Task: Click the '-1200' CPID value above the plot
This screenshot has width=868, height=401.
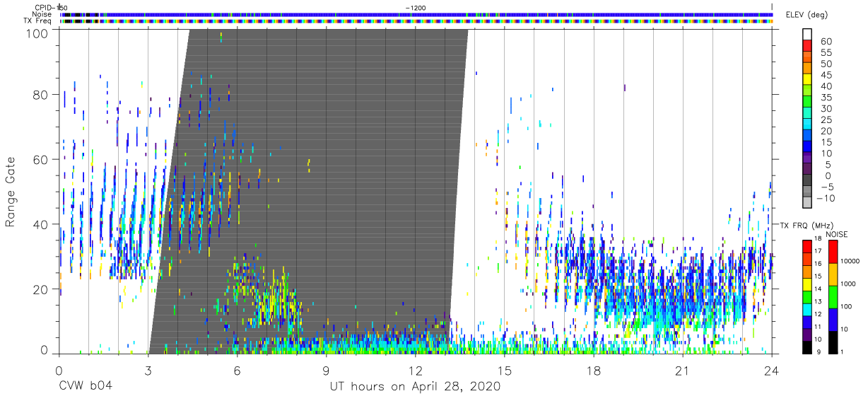Action: 416,7
